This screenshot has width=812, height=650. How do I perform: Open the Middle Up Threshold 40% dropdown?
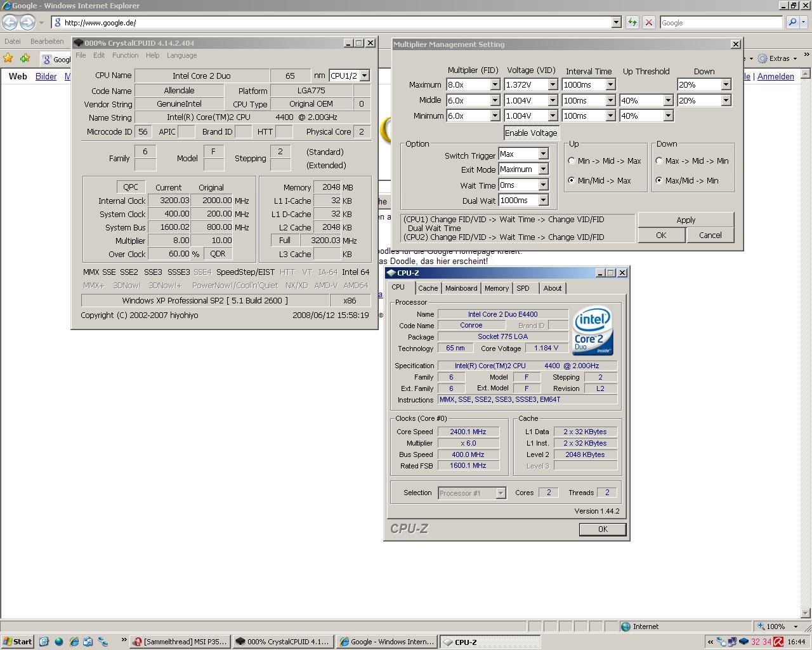click(x=668, y=100)
